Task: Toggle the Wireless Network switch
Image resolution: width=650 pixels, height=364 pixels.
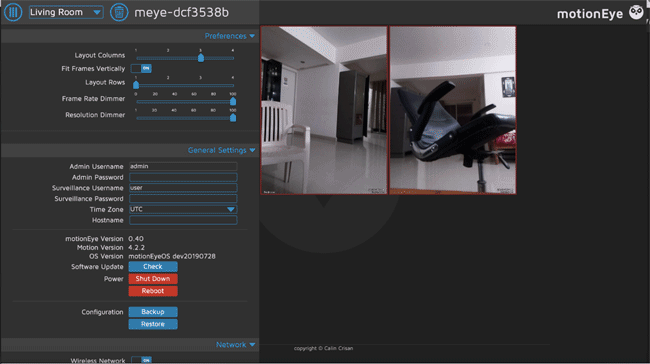Action: [x=141, y=360]
